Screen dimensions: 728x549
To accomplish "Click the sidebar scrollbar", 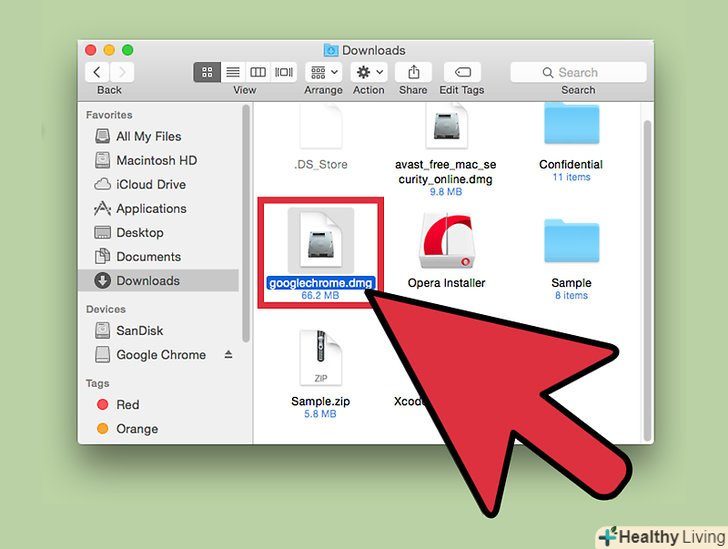I will pos(246,223).
